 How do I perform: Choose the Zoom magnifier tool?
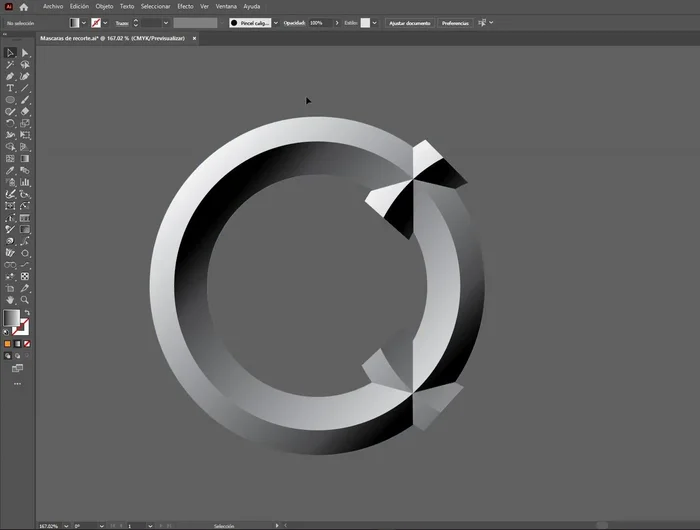pyautogui.click(x=25, y=299)
